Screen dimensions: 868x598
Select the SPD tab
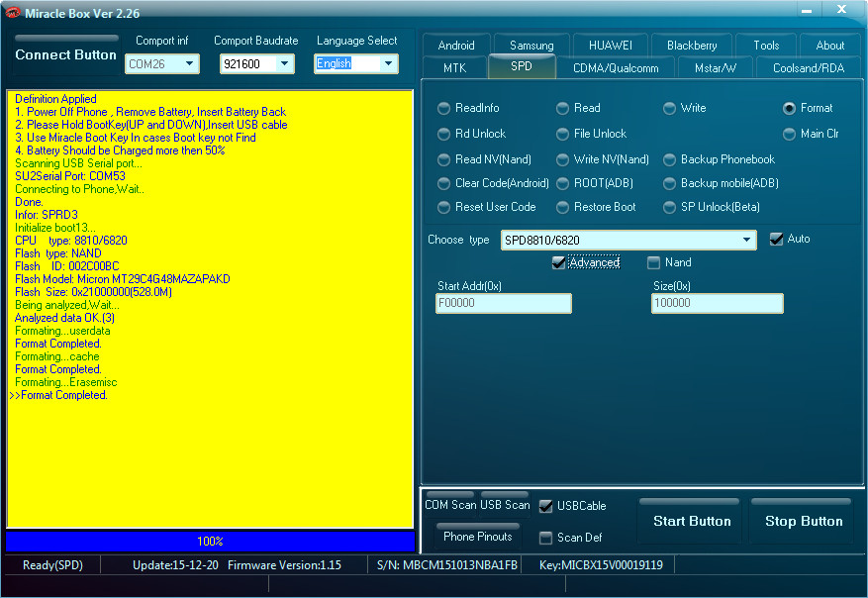click(x=522, y=66)
